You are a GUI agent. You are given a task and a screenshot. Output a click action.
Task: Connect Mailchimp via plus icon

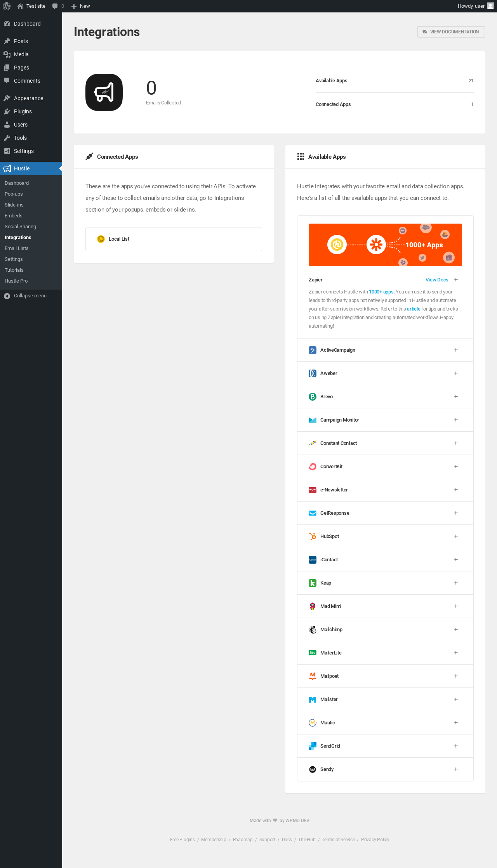point(456,630)
